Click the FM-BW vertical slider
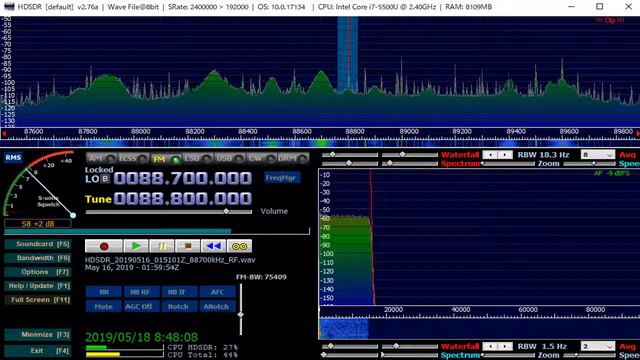Viewport: 640px width, 360px height. 241,309
